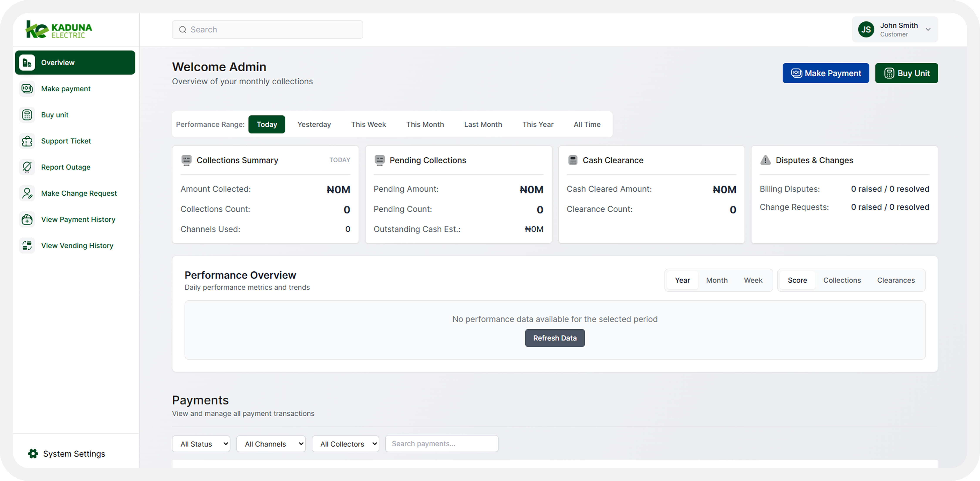This screenshot has height=481, width=980.
Task: Toggle chart metric to Collections
Action: (842, 280)
